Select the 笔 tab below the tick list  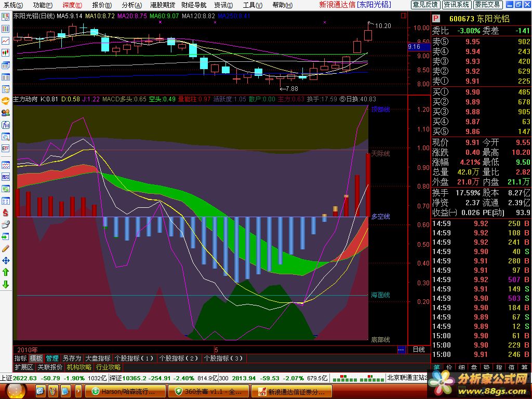click(x=436, y=368)
